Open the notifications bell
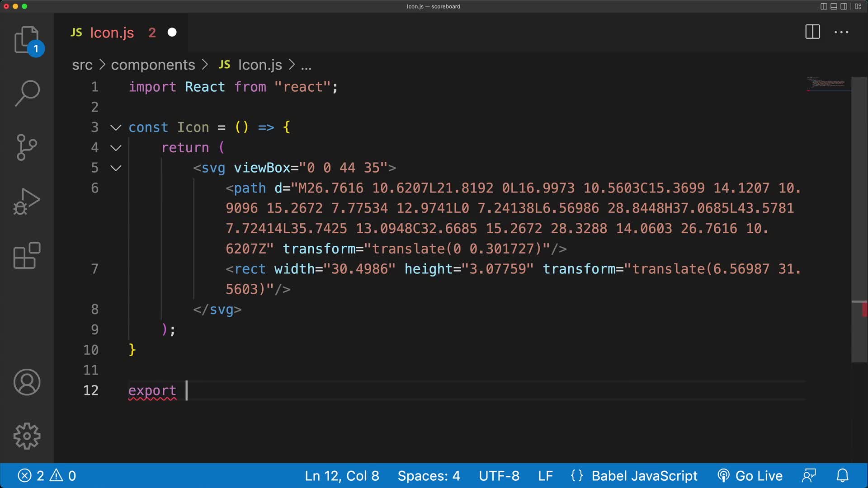 (x=843, y=475)
